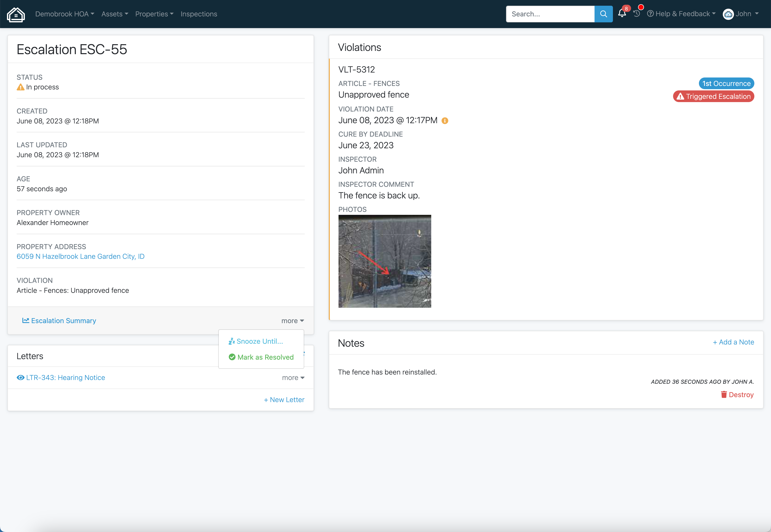Click the June 23, 2023 cure deadline
The image size is (771, 532).
[x=366, y=145]
